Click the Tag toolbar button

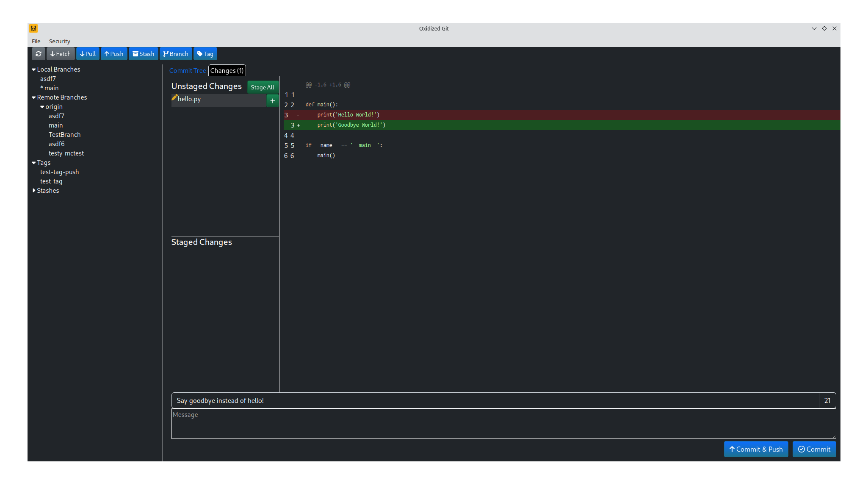click(x=205, y=54)
